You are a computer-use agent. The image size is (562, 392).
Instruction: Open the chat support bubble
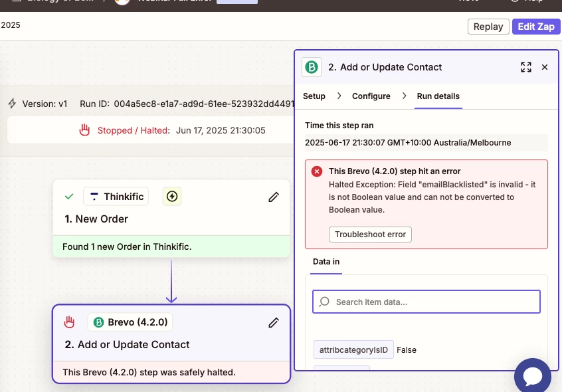coord(532,376)
